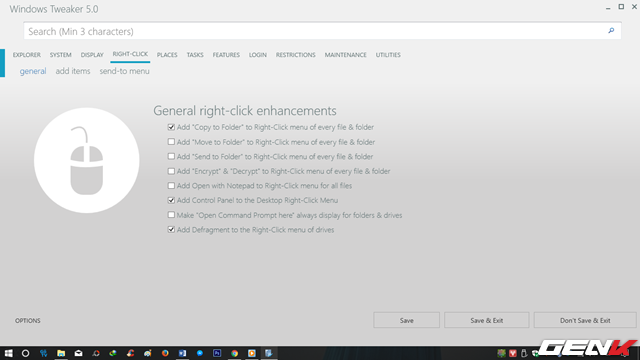The width and height of the screenshot is (640, 360).
Task: Switch to the UTILITIES tab
Action: point(388,55)
